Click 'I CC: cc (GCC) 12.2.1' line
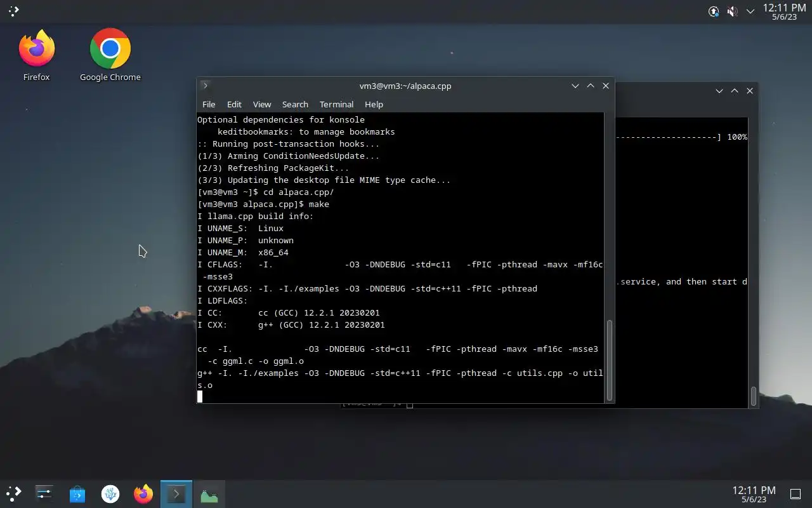The height and width of the screenshot is (508, 812). tap(289, 313)
